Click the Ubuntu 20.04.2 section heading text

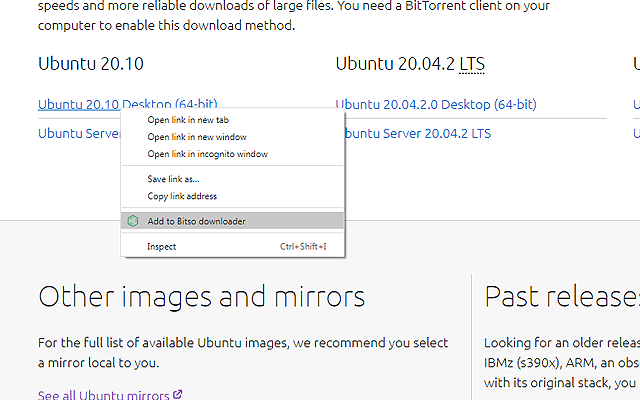(395, 64)
